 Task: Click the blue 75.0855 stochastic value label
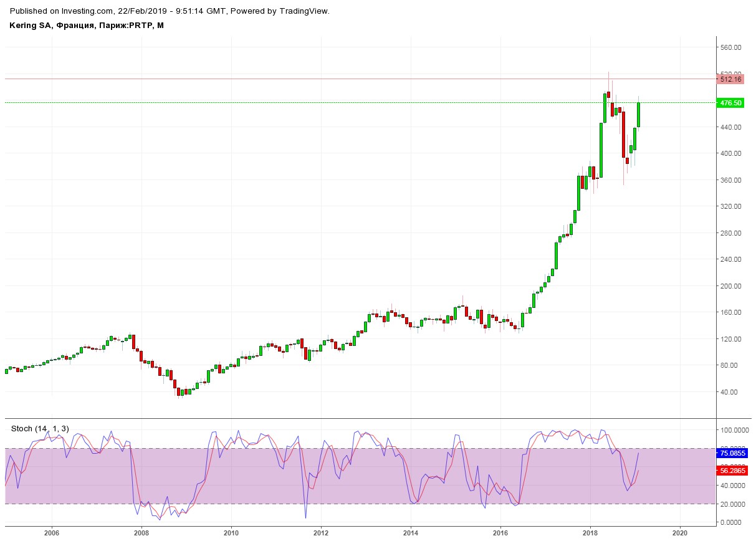coord(732,453)
